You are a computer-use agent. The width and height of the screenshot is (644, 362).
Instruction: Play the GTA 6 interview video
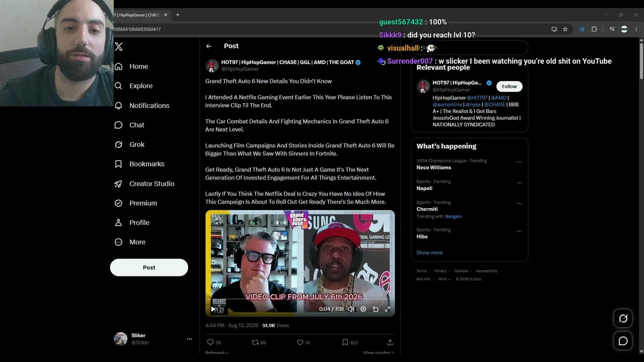point(213,309)
